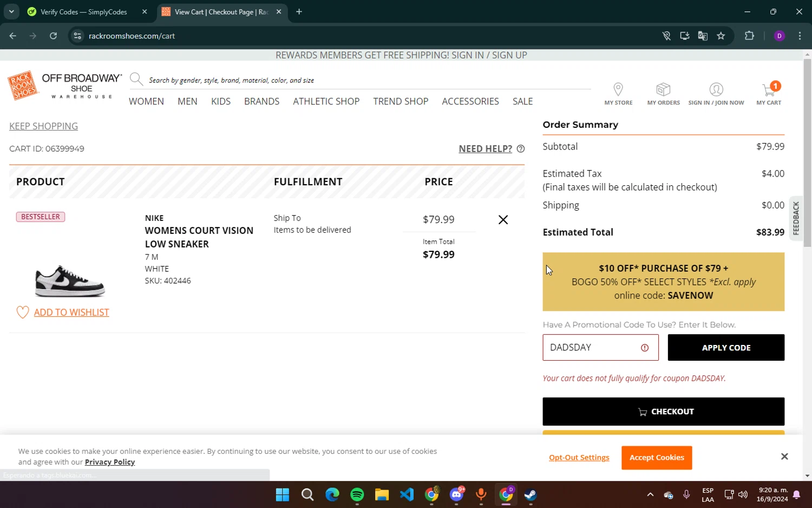
Task: Click the error icon in promo code field
Action: (645, 348)
